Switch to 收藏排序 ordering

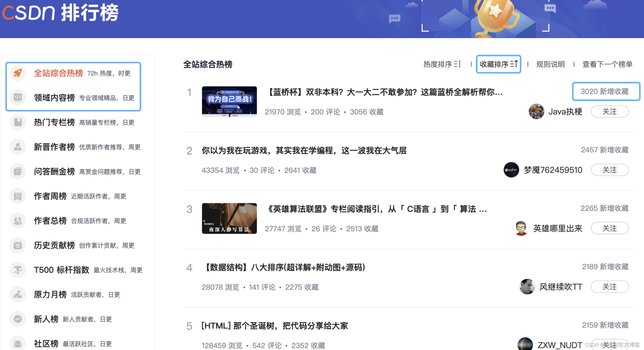(498, 64)
